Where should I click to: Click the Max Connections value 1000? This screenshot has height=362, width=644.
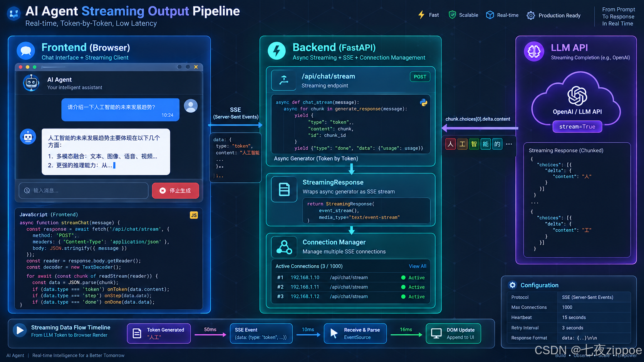tap(567, 307)
